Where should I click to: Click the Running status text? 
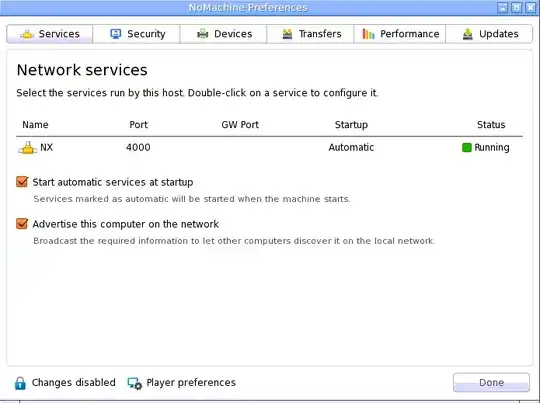click(492, 147)
